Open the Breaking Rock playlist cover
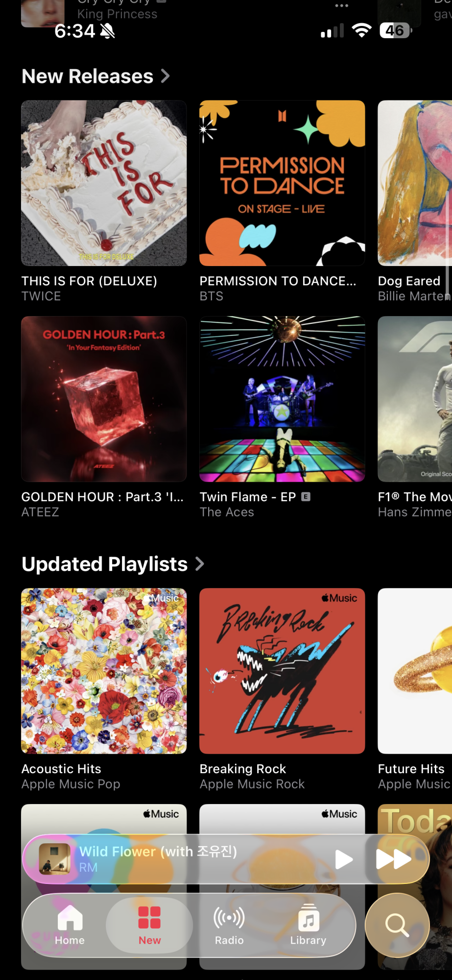Viewport: 452px width, 980px height. pyautogui.click(x=282, y=671)
